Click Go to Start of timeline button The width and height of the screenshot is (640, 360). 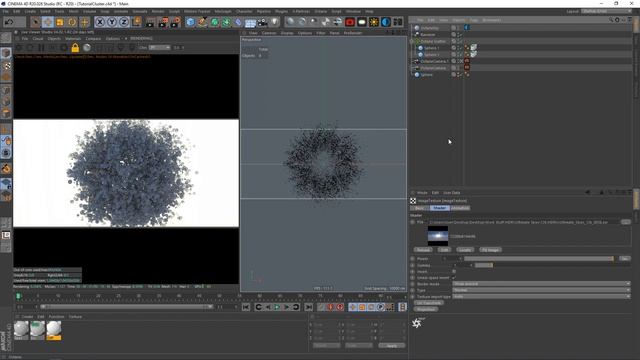click(x=246, y=307)
